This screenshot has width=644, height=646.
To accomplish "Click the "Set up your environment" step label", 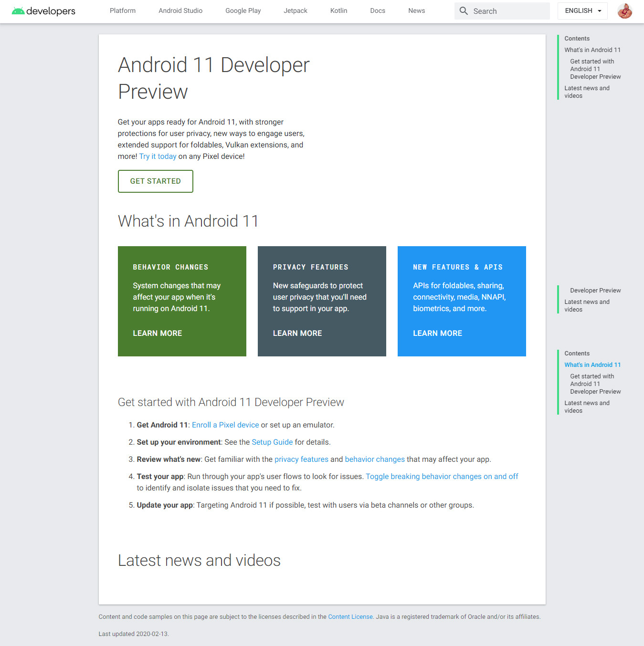I will 179,442.
